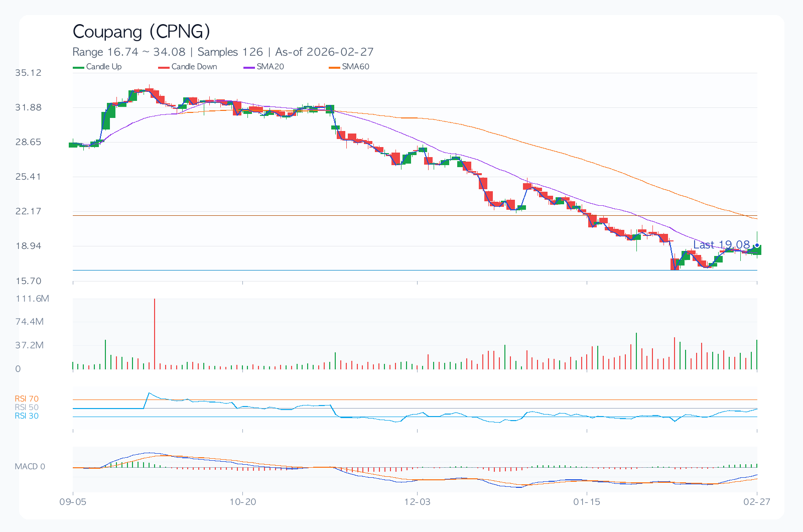Image resolution: width=803 pixels, height=532 pixels.
Task: Click the 35.12 price axis label
Action: click(28, 73)
